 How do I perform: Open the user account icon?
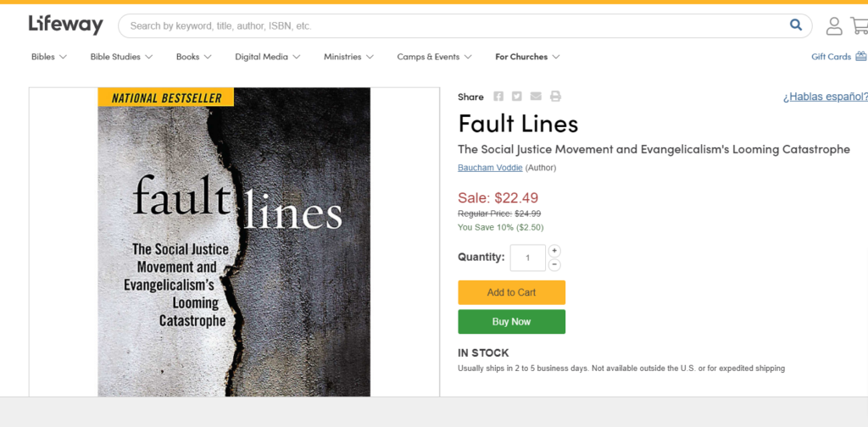click(834, 26)
